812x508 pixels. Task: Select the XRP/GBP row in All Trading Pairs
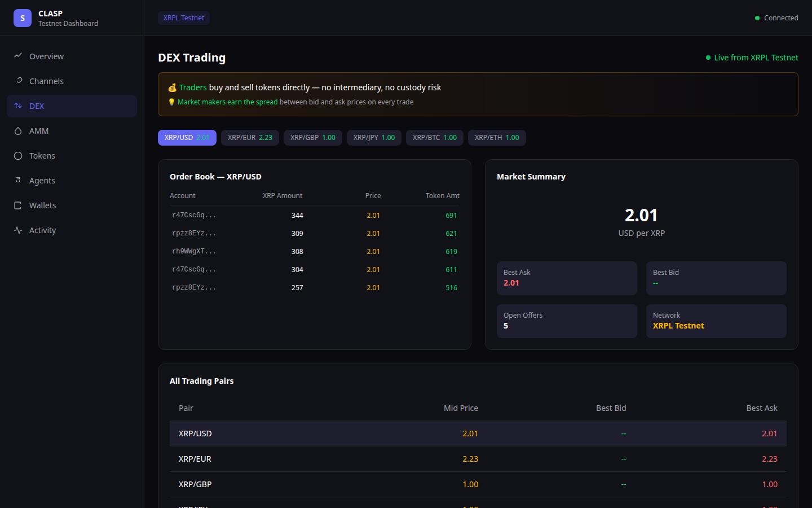(x=477, y=484)
